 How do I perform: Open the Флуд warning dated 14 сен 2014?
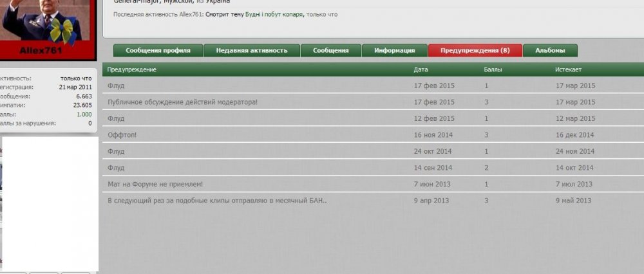click(x=116, y=168)
